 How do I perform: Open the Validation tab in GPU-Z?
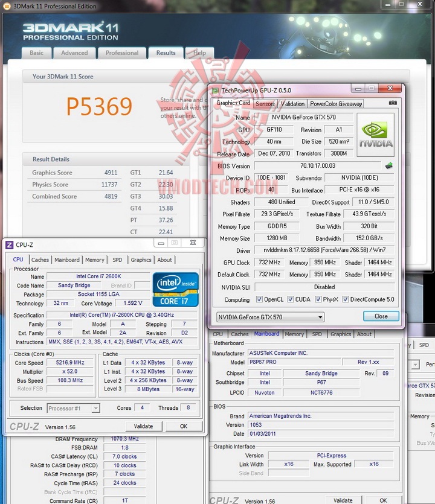292,104
